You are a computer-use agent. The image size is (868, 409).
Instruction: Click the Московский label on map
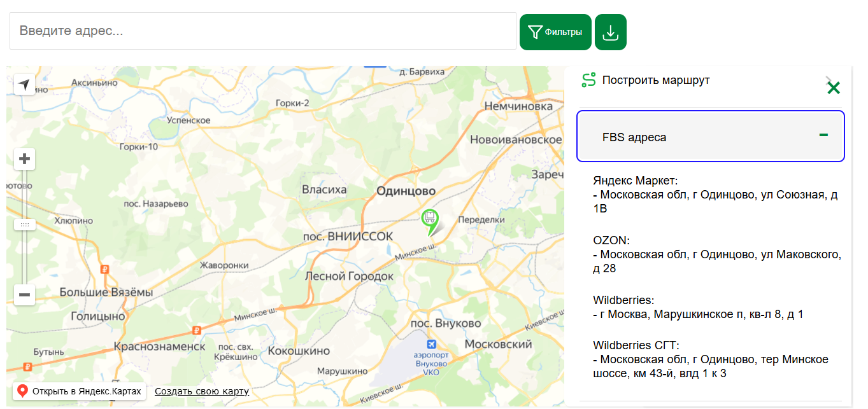click(498, 344)
